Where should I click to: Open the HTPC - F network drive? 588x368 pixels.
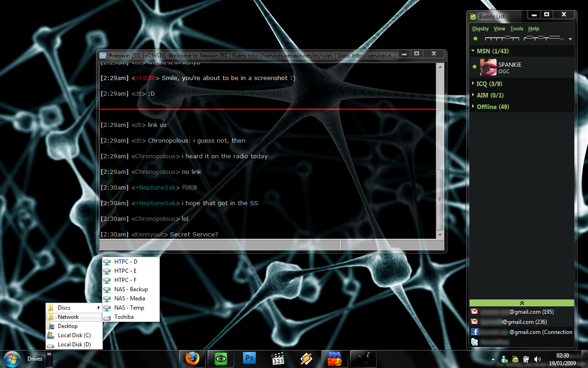pos(131,280)
